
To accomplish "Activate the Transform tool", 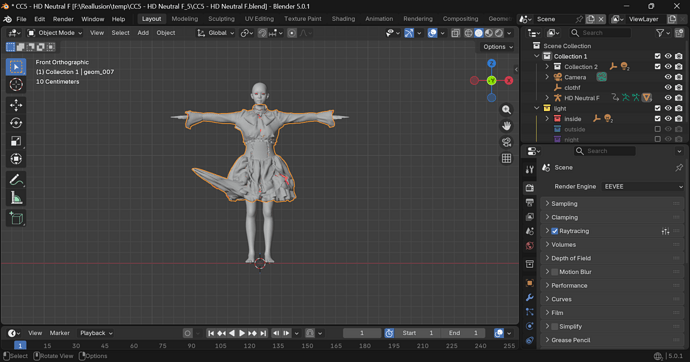I will click(16, 159).
